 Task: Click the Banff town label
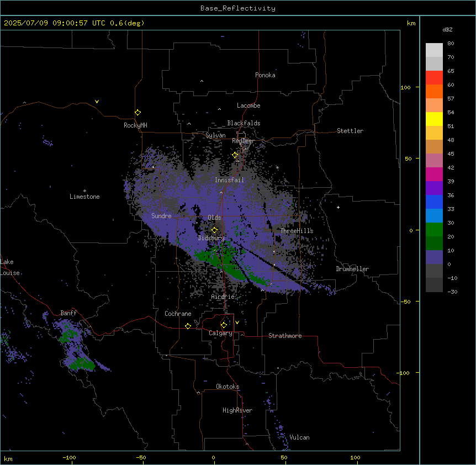point(68,313)
